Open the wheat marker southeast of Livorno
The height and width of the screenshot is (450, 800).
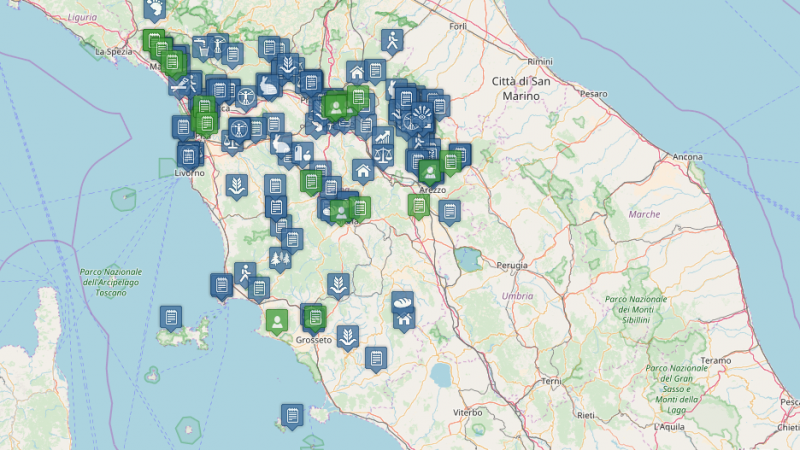pos(236,185)
